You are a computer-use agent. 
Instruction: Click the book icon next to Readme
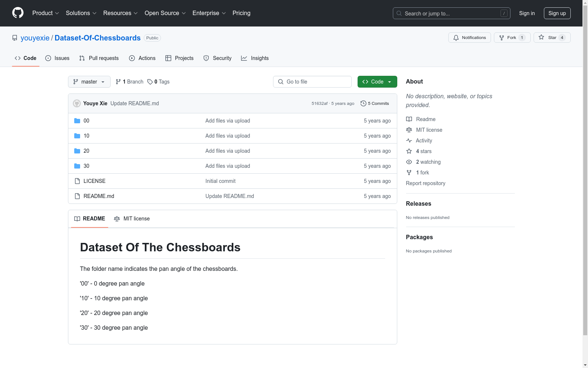tap(409, 119)
